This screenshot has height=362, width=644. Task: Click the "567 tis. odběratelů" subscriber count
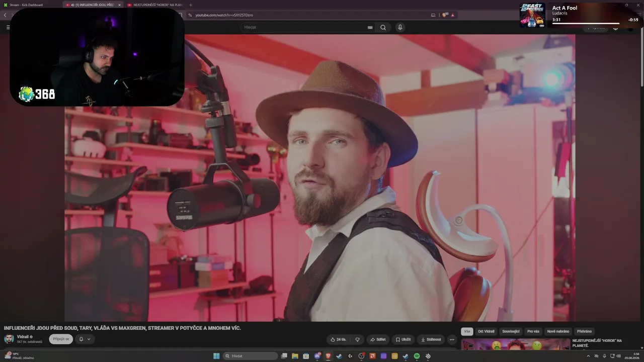coord(30,342)
